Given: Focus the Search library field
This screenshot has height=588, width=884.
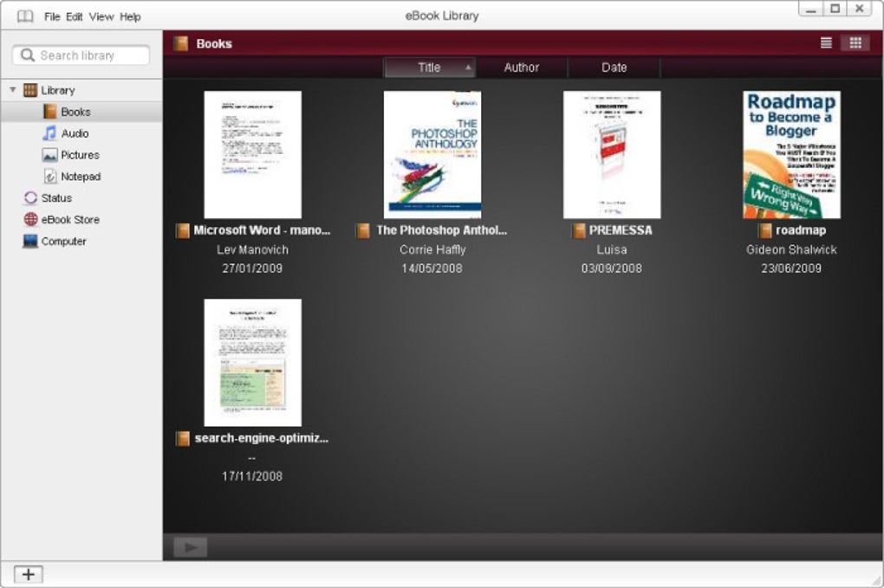Looking at the screenshot, I should [81, 55].
